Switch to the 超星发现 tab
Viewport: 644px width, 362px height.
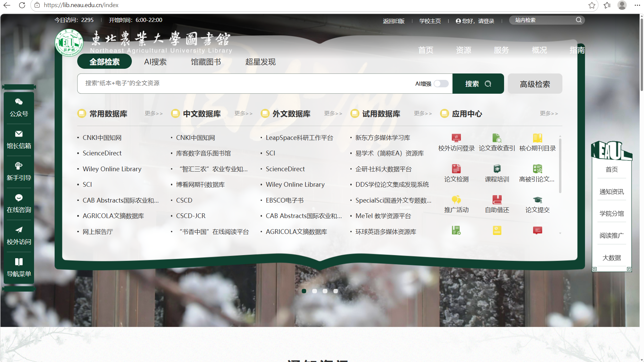point(260,62)
